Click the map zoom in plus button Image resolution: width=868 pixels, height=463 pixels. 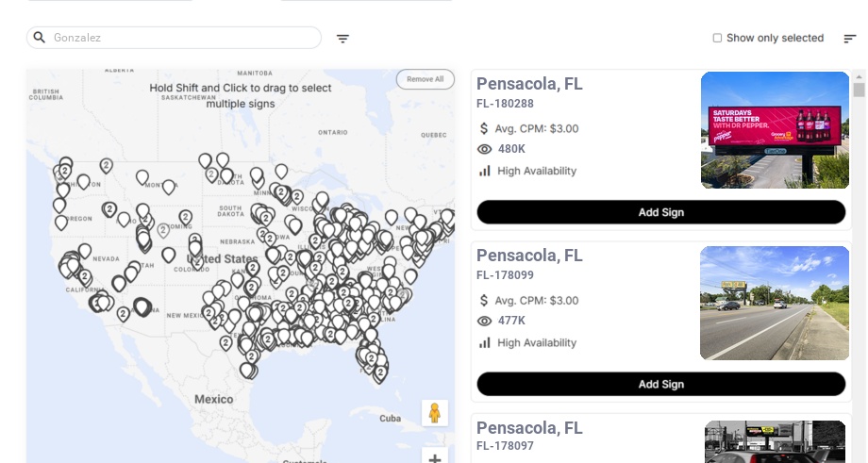pyautogui.click(x=434, y=458)
